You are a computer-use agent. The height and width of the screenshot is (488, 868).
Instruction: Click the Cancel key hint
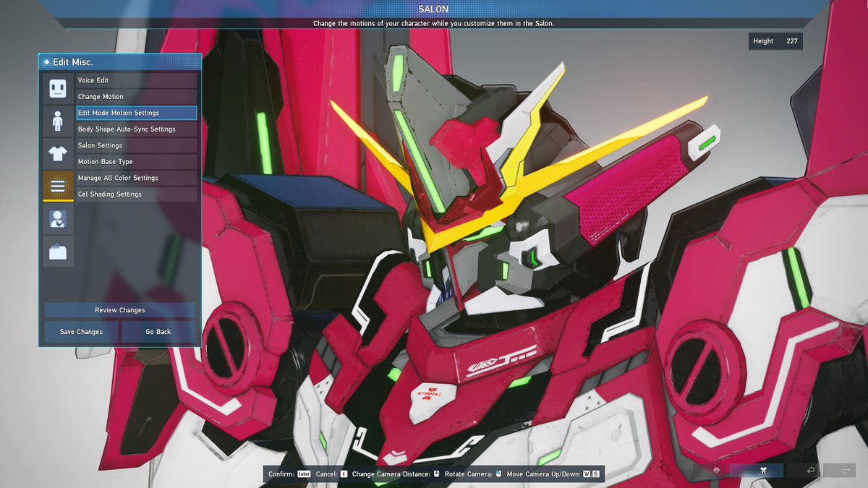[x=332, y=474]
